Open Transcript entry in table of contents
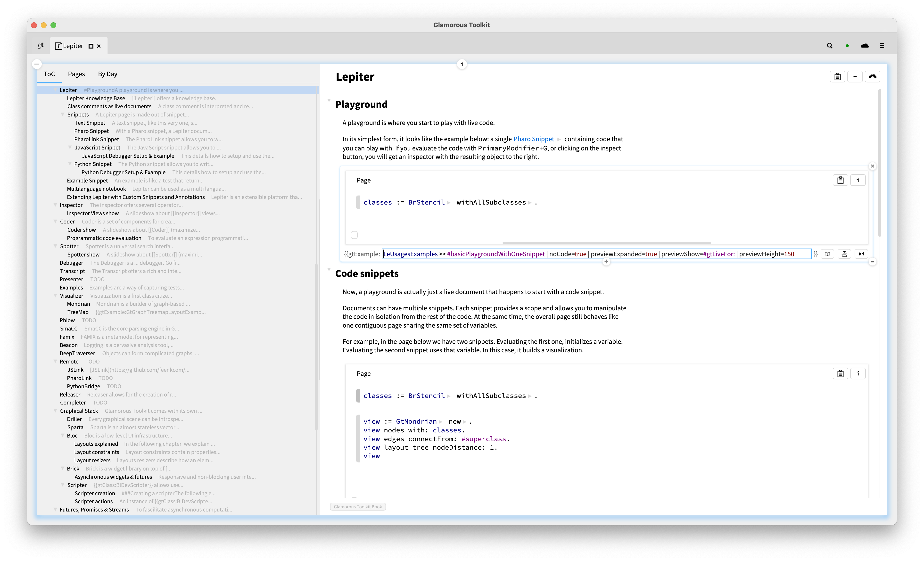This screenshot has width=924, height=561. point(72,271)
